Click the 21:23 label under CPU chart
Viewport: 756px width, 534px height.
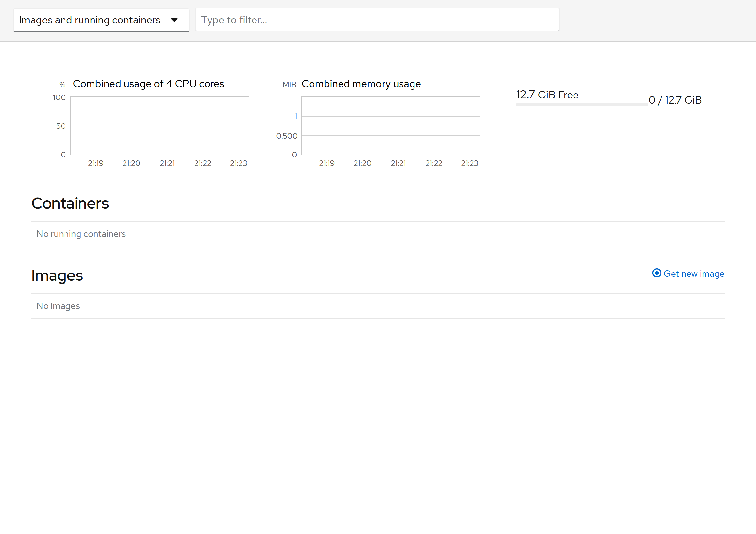(x=239, y=163)
